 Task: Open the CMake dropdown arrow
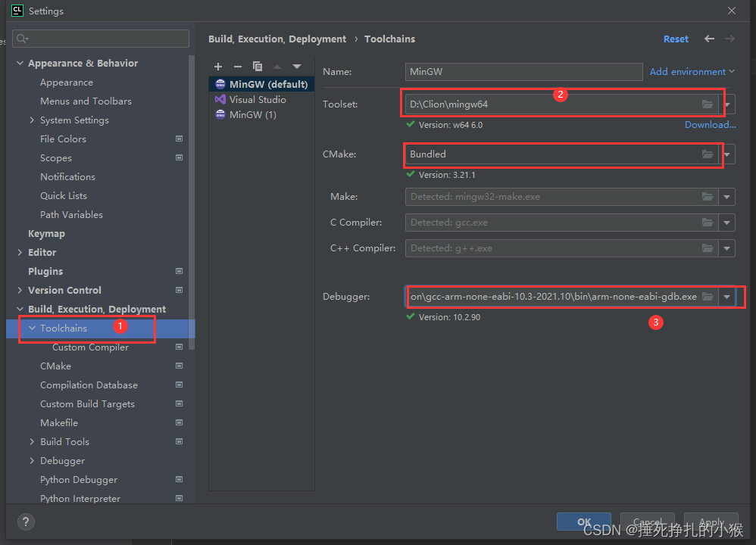pyautogui.click(x=727, y=154)
